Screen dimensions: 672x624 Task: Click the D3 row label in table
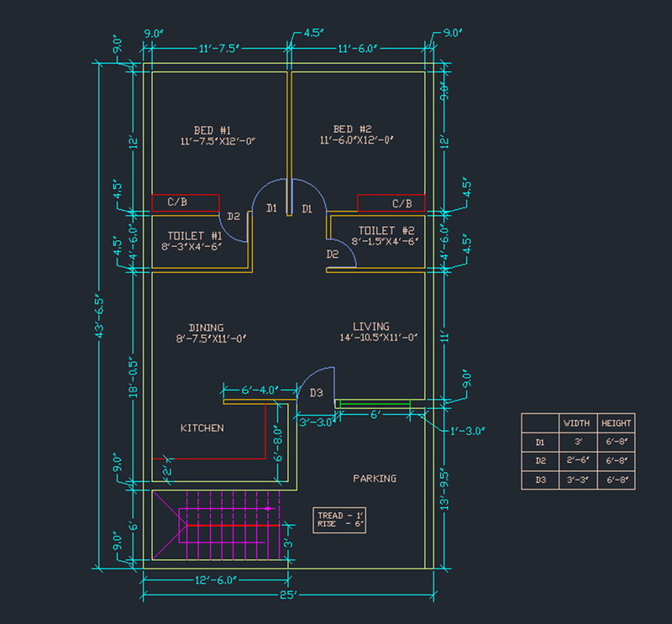click(x=540, y=480)
